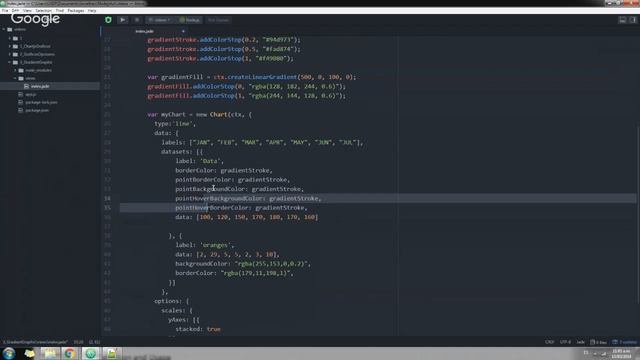The height and width of the screenshot is (360, 640).
Task: Collapse the 3_GradientGraphs folder arrow
Action: 10,62
